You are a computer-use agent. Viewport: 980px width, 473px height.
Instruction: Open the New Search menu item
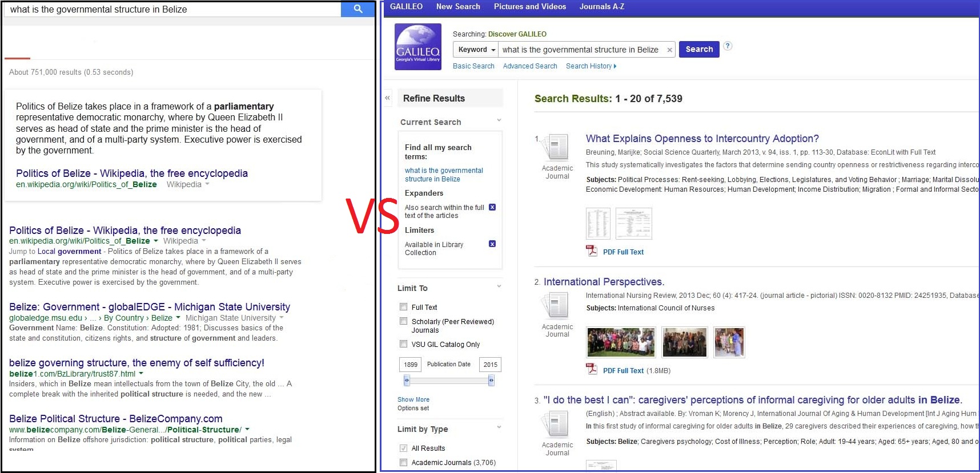(x=458, y=7)
